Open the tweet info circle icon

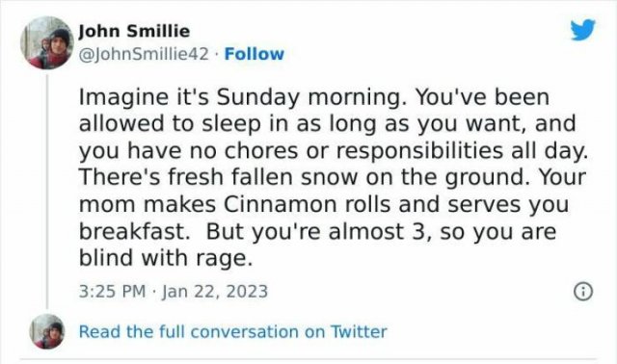click(583, 291)
